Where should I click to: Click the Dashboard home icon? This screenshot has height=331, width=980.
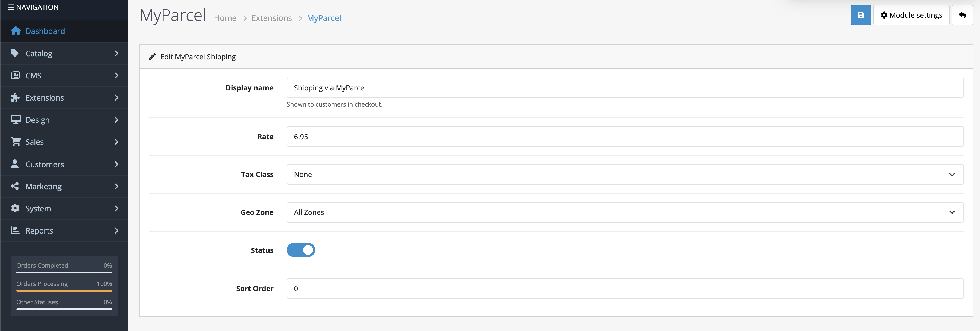coord(16,31)
